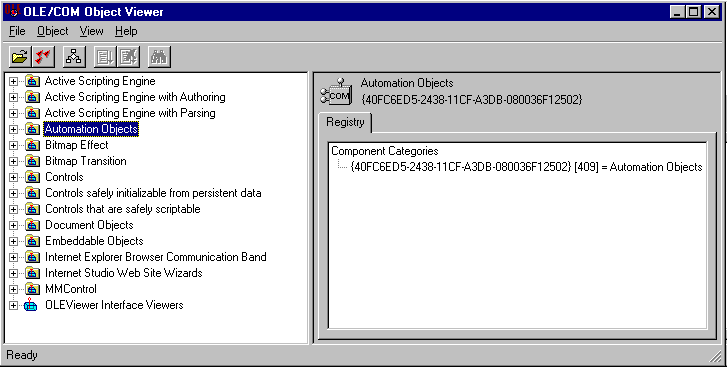Click the folder icon beside MMControl
This screenshot has height=368, width=727.
[x=32, y=289]
